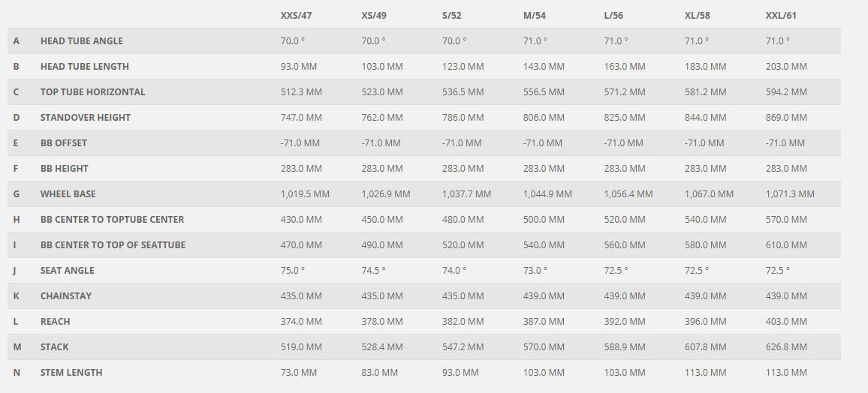Select the SEAT ANGLE row label
Viewport: 868px width, 393px height.
coord(68,271)
